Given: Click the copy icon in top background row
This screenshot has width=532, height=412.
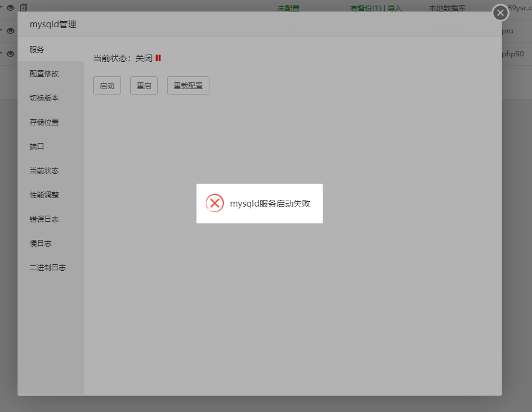Looking at the screenshot, I should [x=24, y=7].
